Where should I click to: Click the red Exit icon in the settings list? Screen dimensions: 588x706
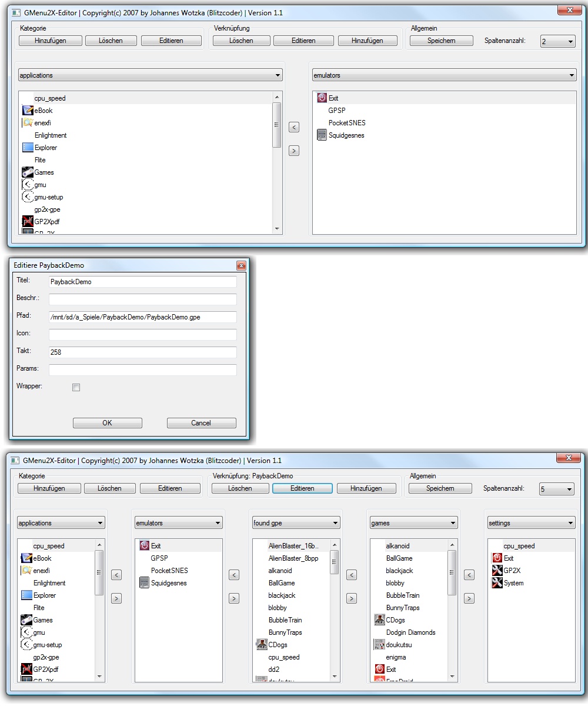pos(497,558)
